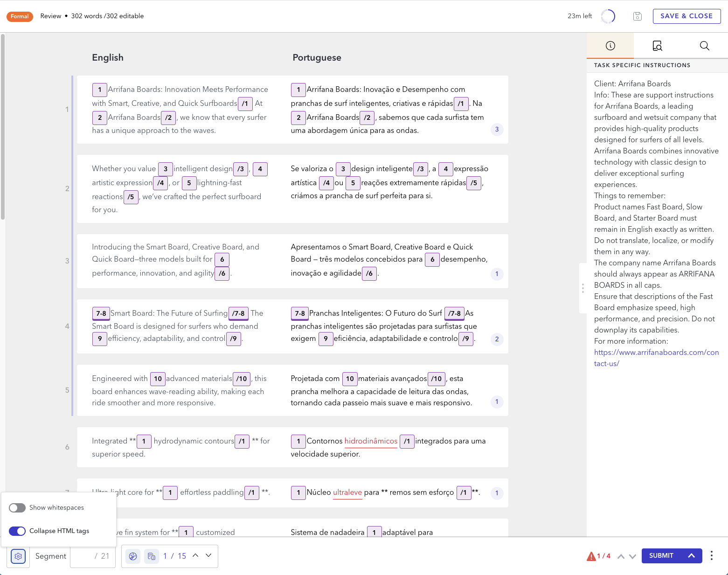The height and width of the screenshot is (575, 728).
Task: Click tag 10 before materiais avançados
Action: click(x=350, y=379)
